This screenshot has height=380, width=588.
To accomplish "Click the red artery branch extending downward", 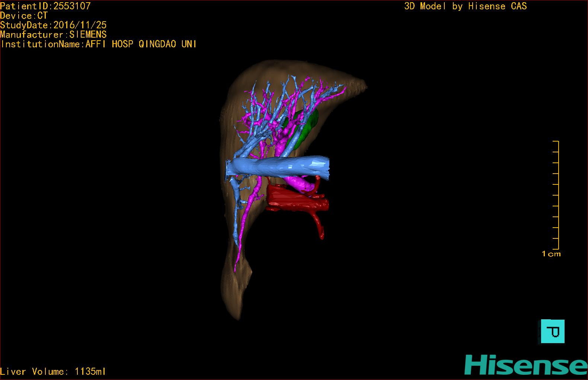I will [x=319, y=225].
